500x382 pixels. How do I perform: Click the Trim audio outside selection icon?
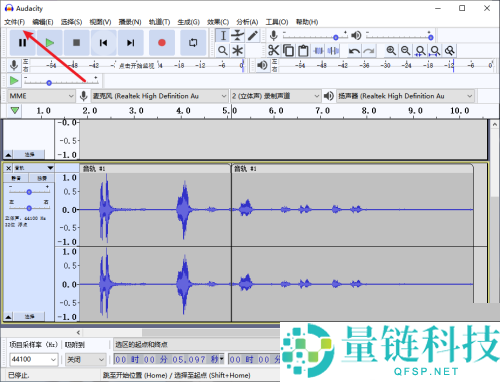tap(318, 51)
